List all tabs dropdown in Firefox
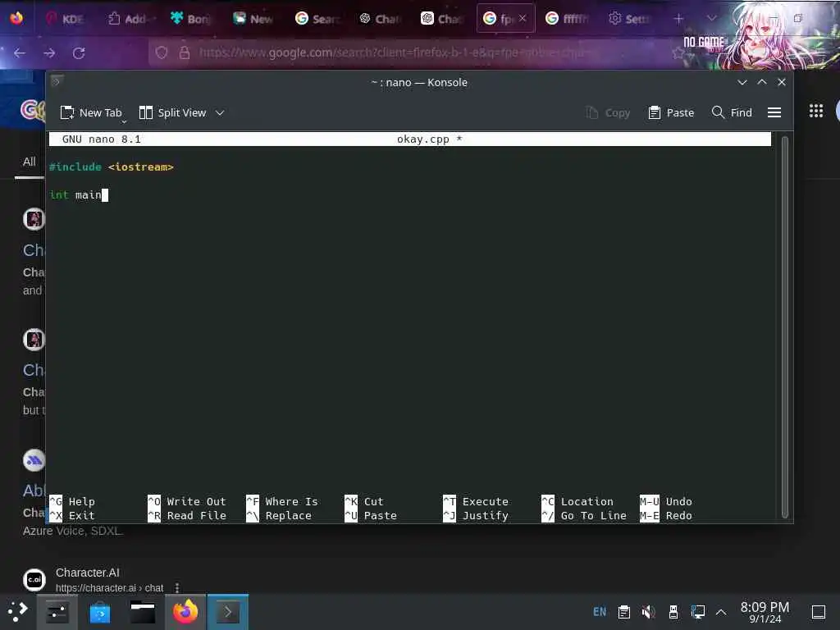The image size is (840, 630). 711,18
